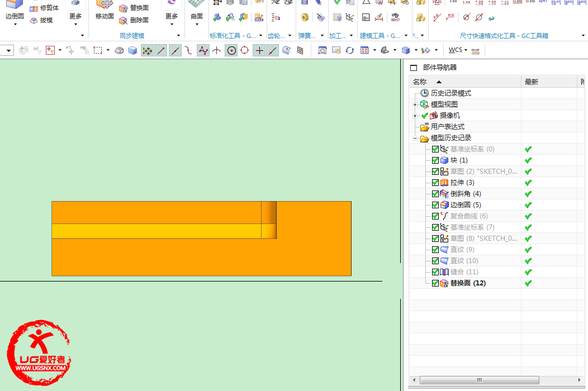
Task: Toggle End Point snap option
Action: [x=161, y=50]
